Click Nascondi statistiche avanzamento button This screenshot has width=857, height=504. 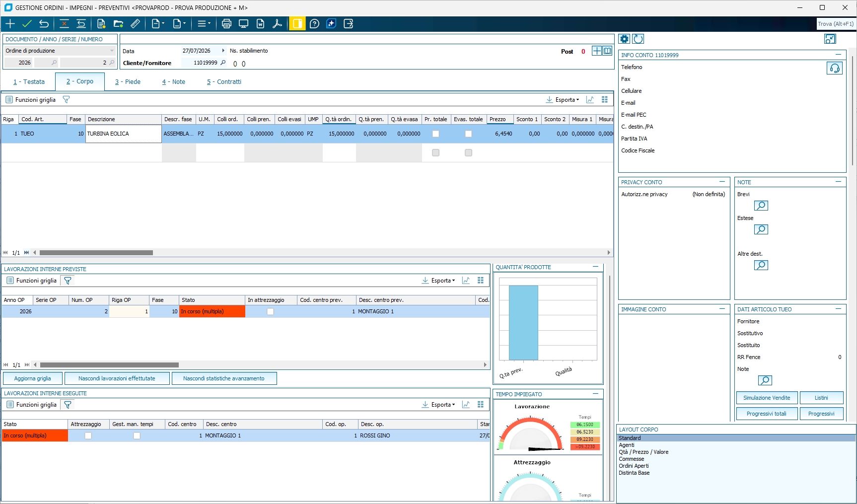tap(224, 378)
